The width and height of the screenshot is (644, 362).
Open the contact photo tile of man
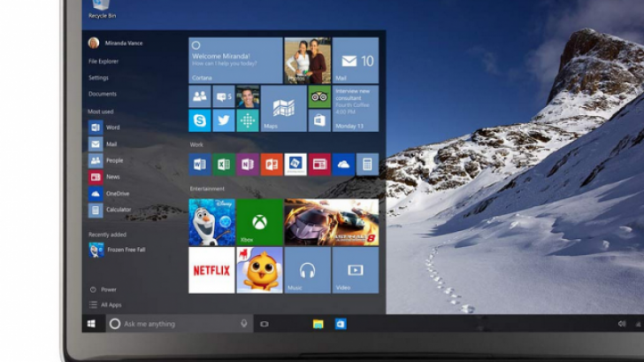[x=248, y=96]
